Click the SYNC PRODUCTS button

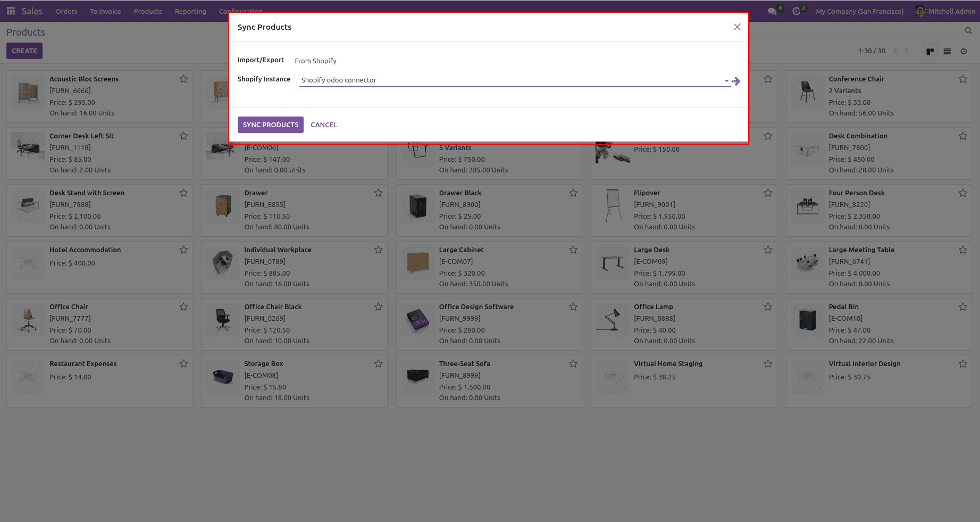[271, 125]
